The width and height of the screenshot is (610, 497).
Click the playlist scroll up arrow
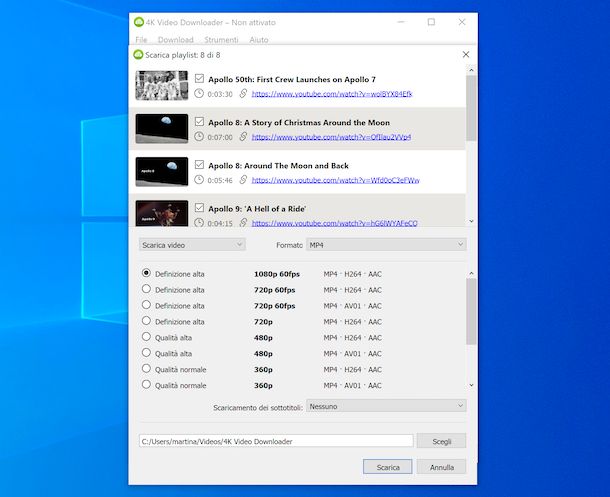[471, 70]
